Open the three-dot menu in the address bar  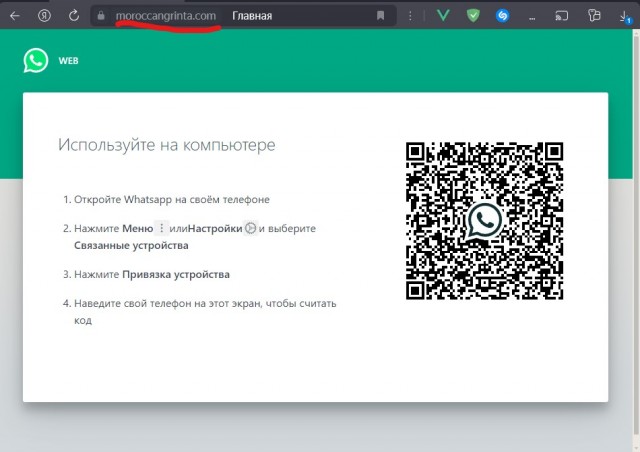click(410, 16)
